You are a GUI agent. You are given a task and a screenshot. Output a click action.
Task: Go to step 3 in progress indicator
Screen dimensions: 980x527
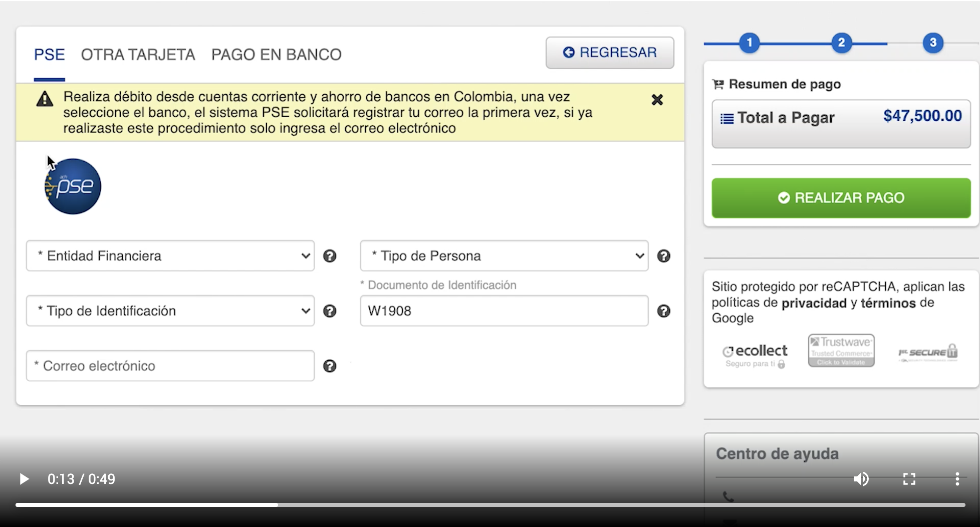[x=933, y=43]
